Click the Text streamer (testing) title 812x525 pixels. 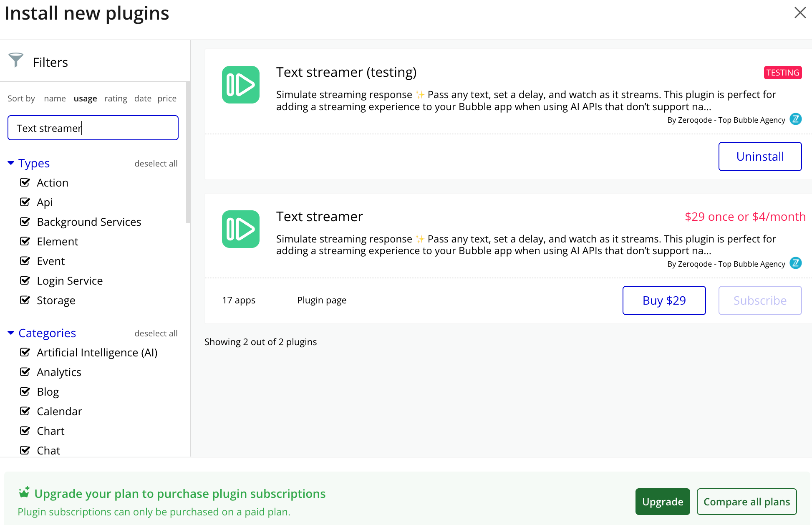346,72
